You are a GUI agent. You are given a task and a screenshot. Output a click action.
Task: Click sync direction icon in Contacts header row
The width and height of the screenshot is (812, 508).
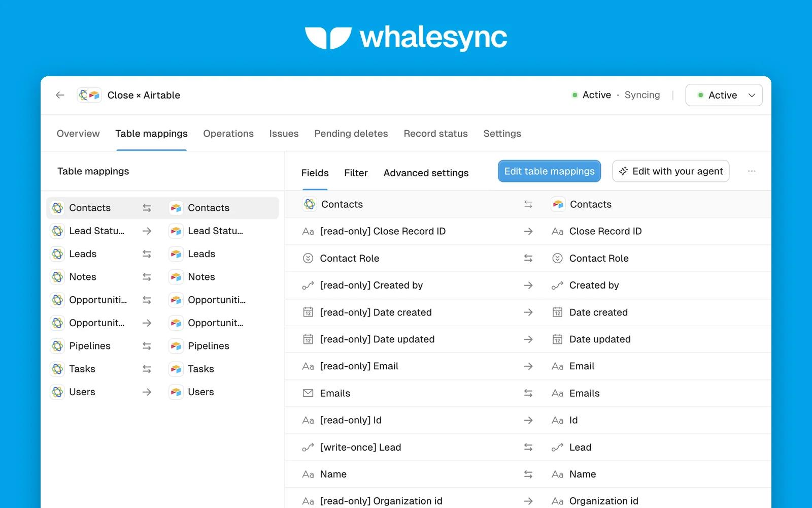click(x=528, y=204)
